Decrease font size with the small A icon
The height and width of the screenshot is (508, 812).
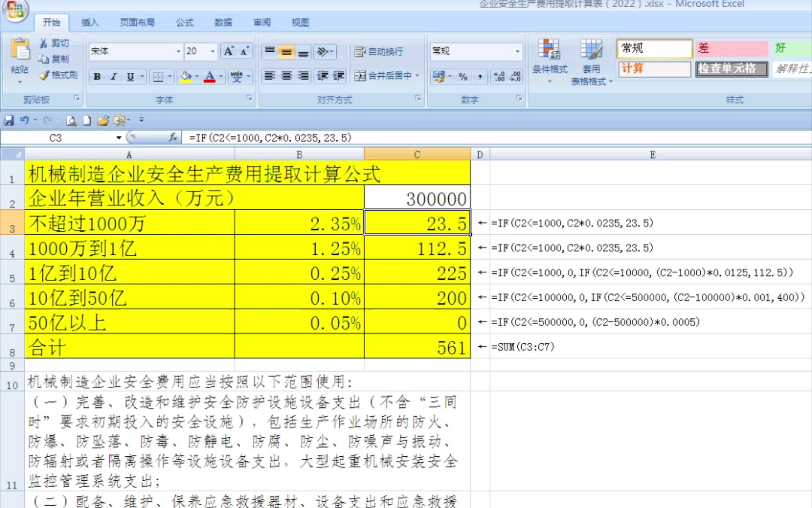tap(244, 51)
